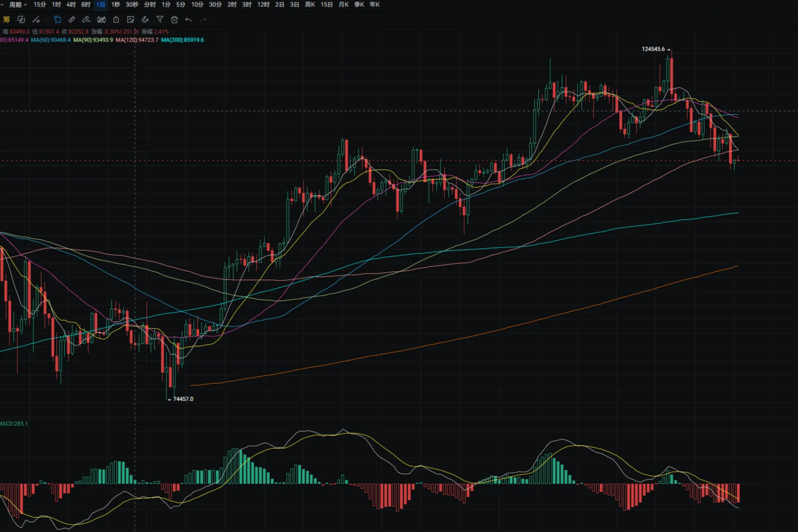Click the 高 83490.0 high value

(16, 32)
